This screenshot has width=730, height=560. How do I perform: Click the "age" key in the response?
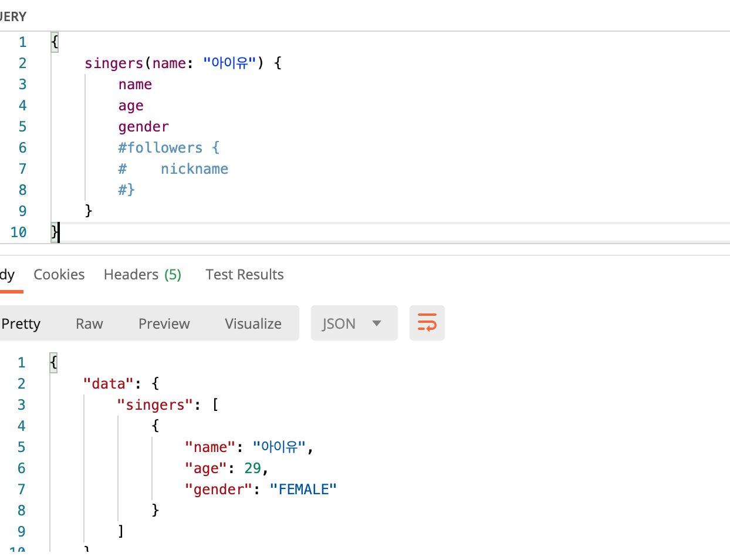[206, 468]
